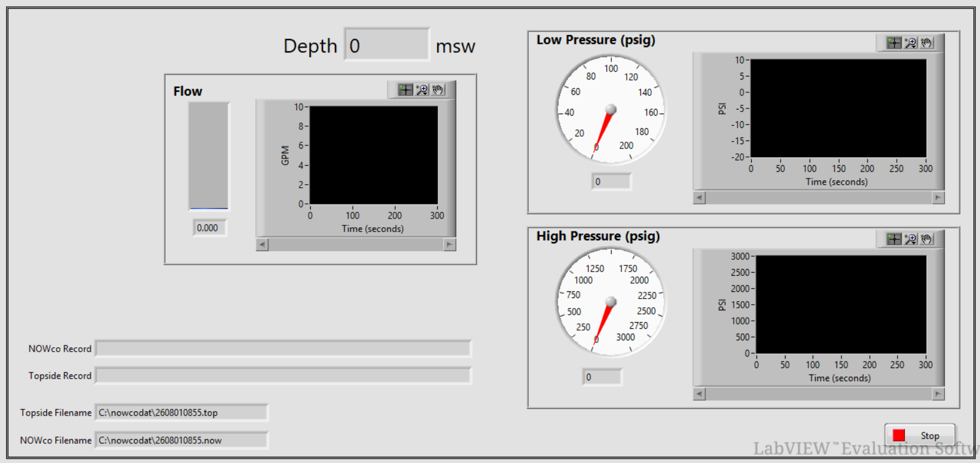The image size is (980, 463).
Task: Click the High Pressure gauge numeric readout
Action: point(602,377)
